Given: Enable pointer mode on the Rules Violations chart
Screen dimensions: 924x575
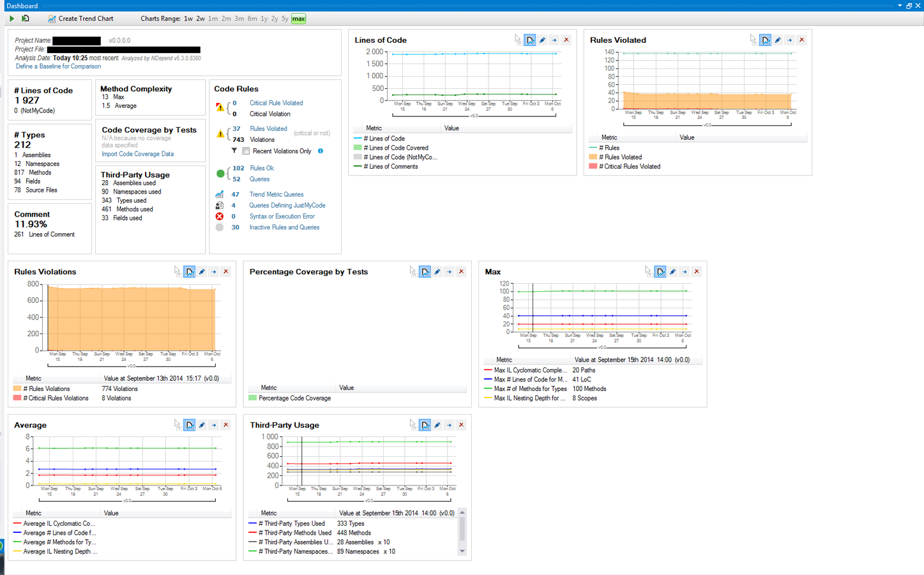Looking at the screenshot, I should [x=178, y=272].
